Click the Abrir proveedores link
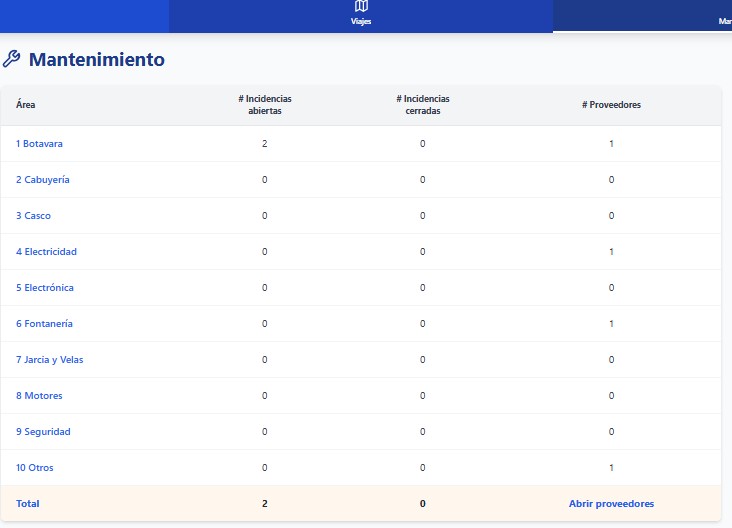 pos(611,504)
